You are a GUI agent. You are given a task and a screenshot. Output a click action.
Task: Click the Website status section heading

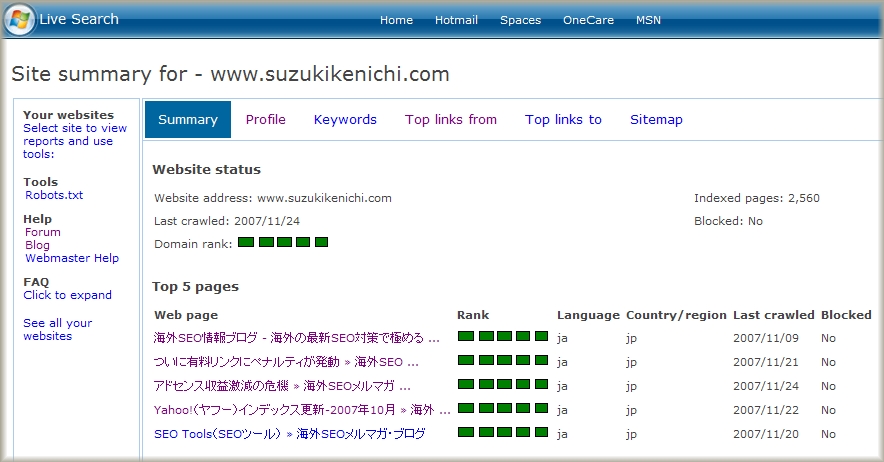tap(206, 169)
